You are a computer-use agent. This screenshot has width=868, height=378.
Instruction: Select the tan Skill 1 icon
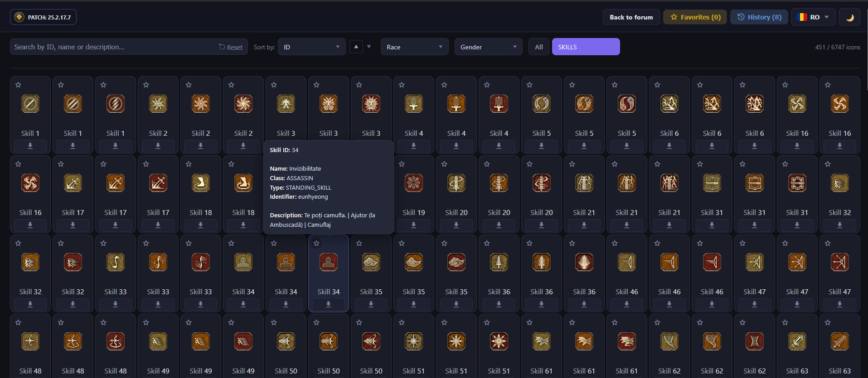(30, 104)
